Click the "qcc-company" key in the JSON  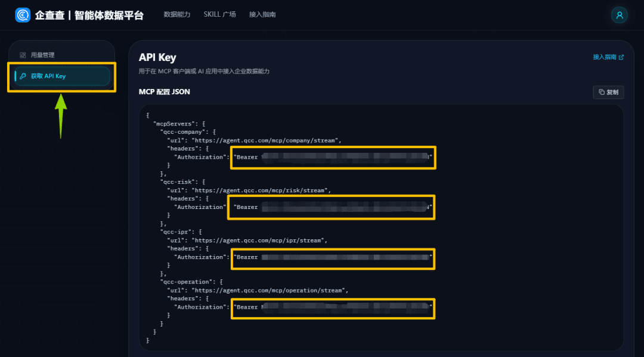tap(182, 132)
